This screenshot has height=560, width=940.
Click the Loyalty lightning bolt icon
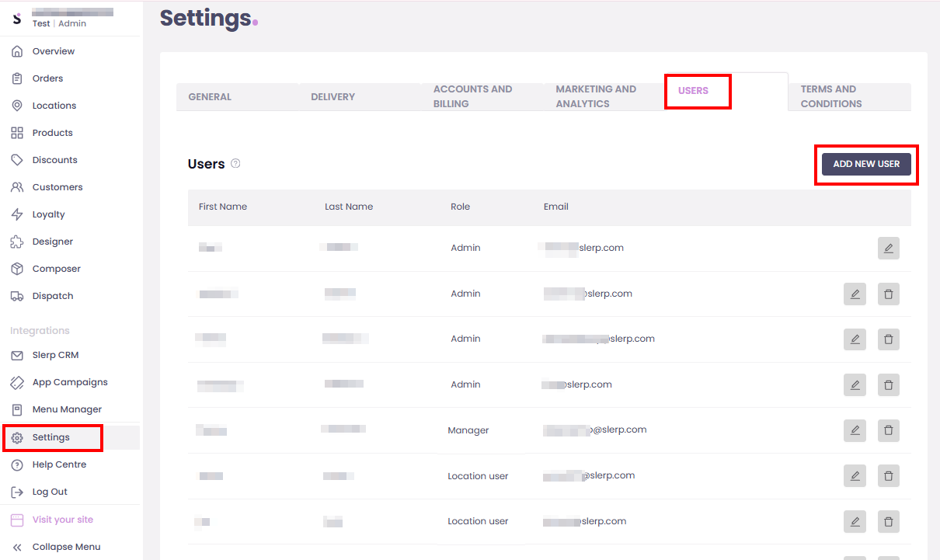[17, 214]
